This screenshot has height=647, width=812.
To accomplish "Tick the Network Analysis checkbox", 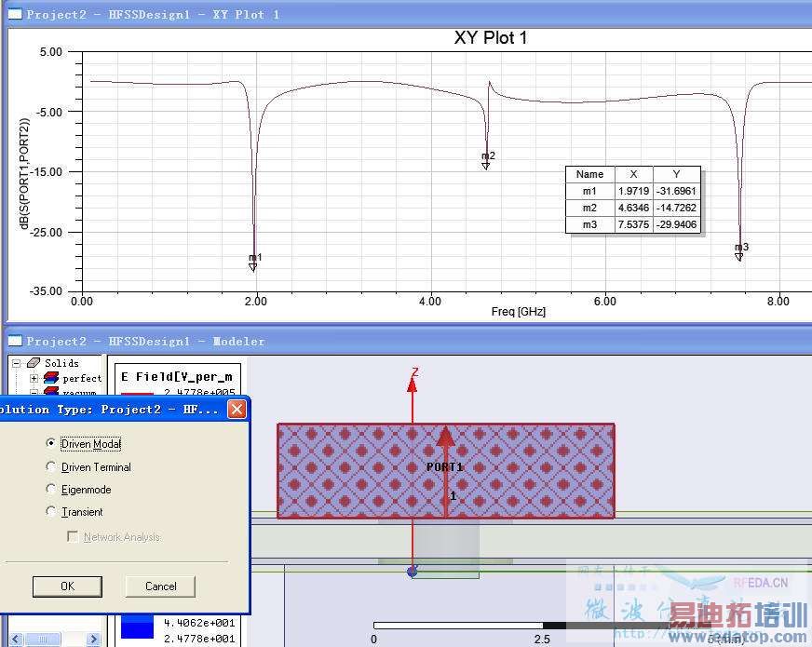I will [73, 536].
